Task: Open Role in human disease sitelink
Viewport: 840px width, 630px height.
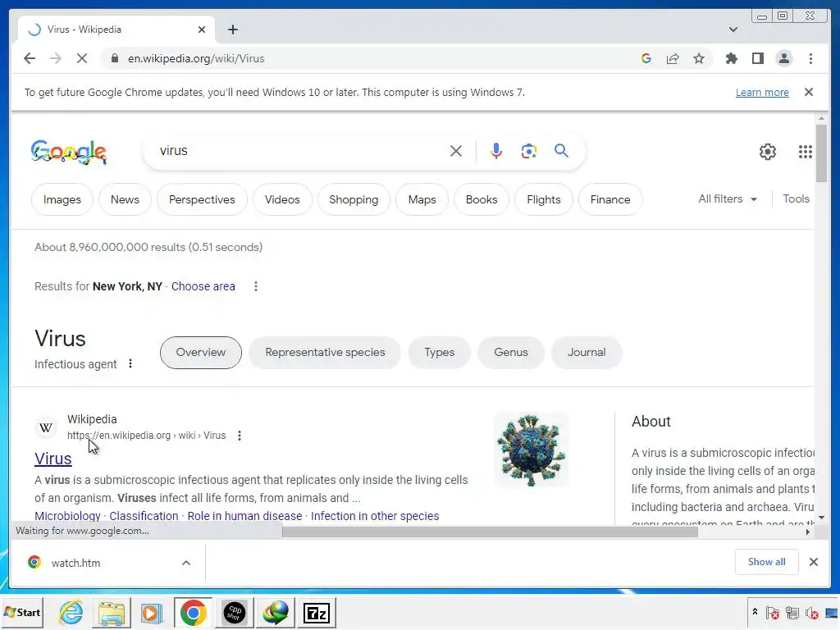Action: (x=244, y=516)
